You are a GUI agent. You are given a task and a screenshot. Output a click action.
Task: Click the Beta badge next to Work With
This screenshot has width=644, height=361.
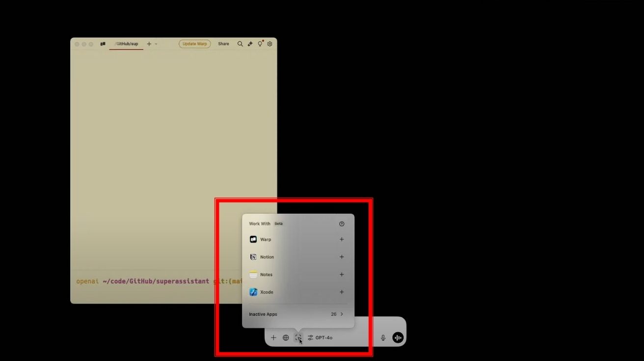pos(278,224)
